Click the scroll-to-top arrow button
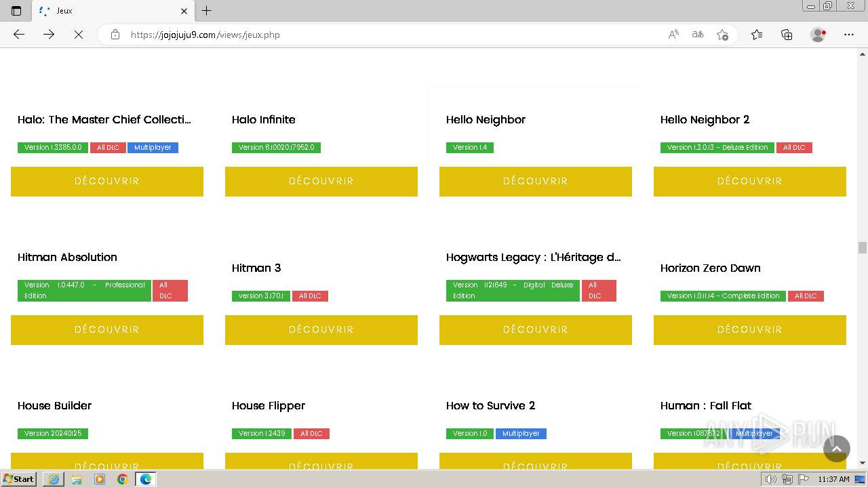The image size is (868, 488). tap(837, 449)
